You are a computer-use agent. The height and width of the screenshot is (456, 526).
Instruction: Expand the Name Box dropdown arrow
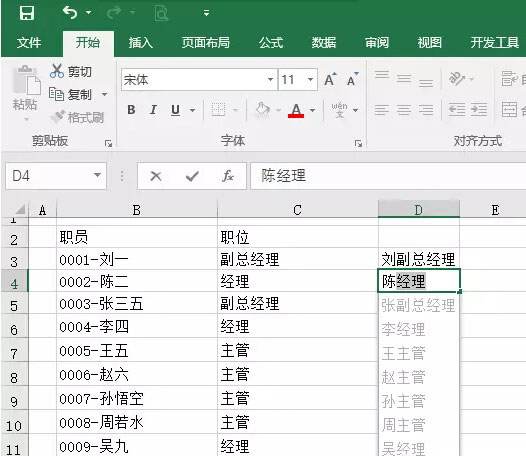[x=97, y=175]
